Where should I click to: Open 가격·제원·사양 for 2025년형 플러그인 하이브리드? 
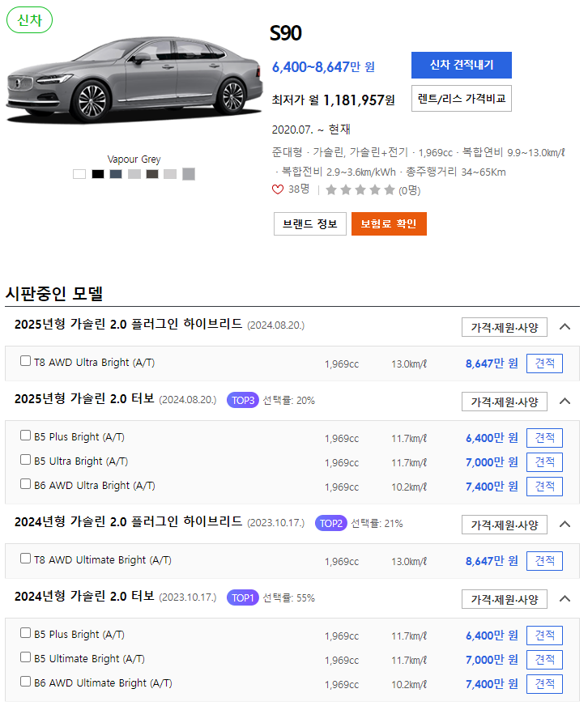pyautogui.click(x=505, y=327)
